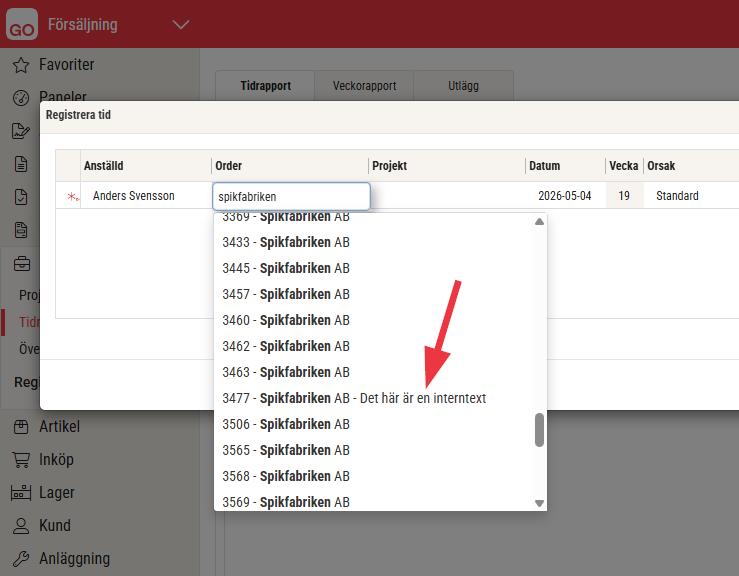This screenshot has width=739, height=576.
Task: Open Favoriter star icon in sidebar
Action: coord(21,65)
